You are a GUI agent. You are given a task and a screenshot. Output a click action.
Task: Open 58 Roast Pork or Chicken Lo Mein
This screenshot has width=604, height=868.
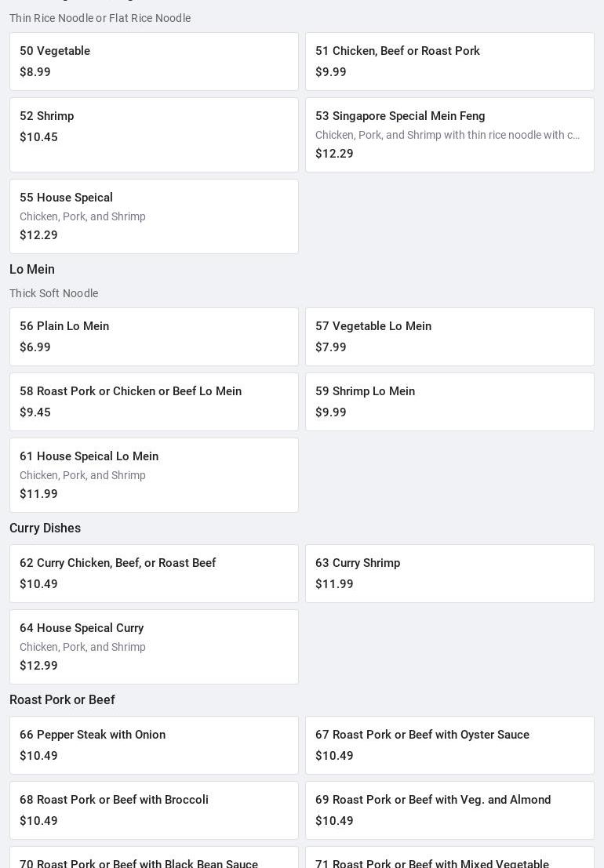(x=154, y=401)
